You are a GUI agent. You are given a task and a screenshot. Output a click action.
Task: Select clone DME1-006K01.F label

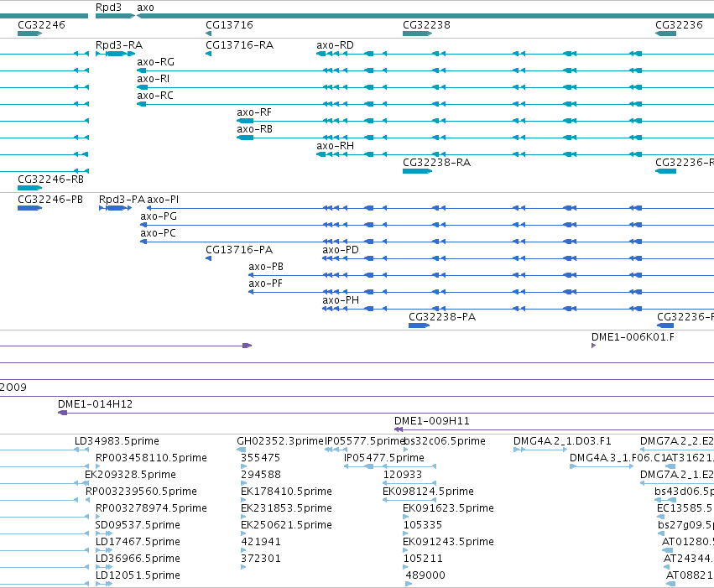(633, 337)
